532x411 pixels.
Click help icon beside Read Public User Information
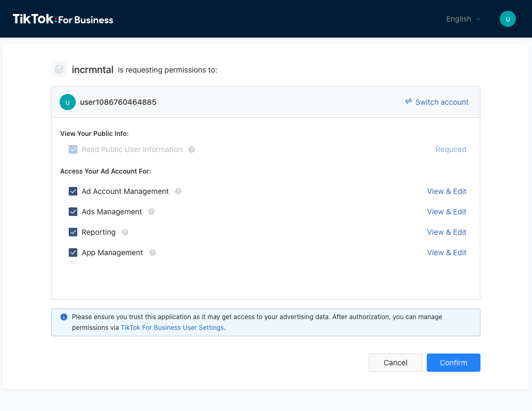(192, 150)
